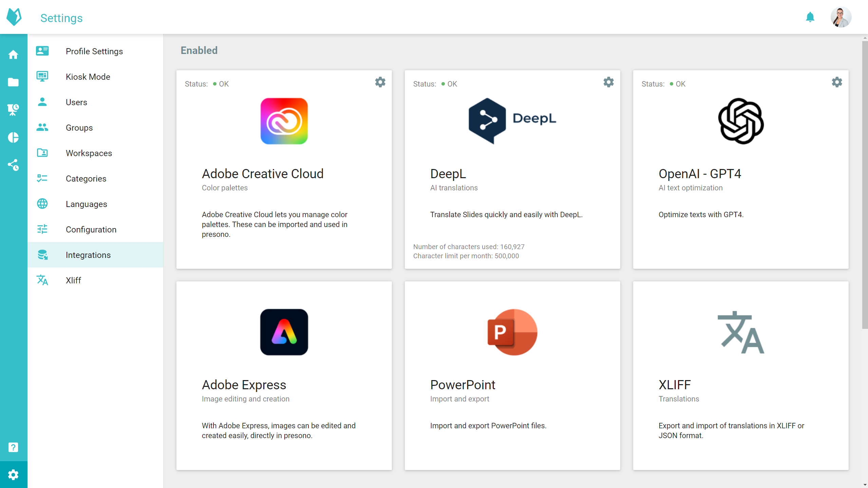Click the Kiosk Mode monitor icon
The image size is (868, 488).
point(42,76)
